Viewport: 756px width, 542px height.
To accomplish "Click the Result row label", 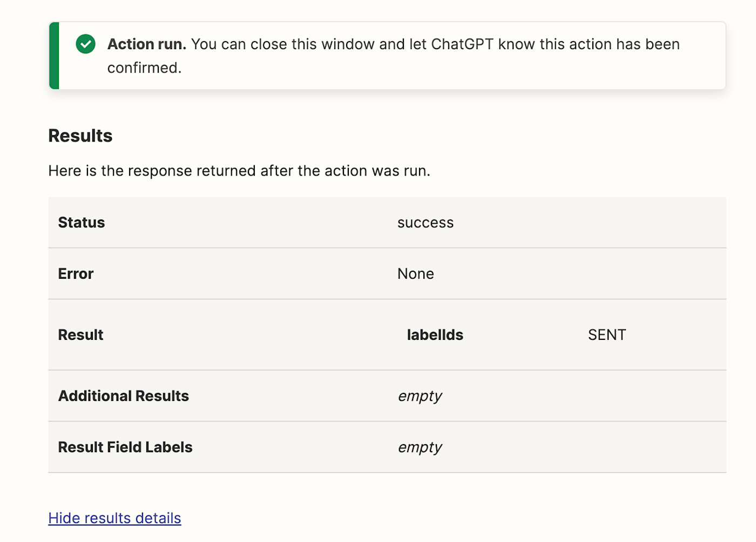I will tap(80, 335).
